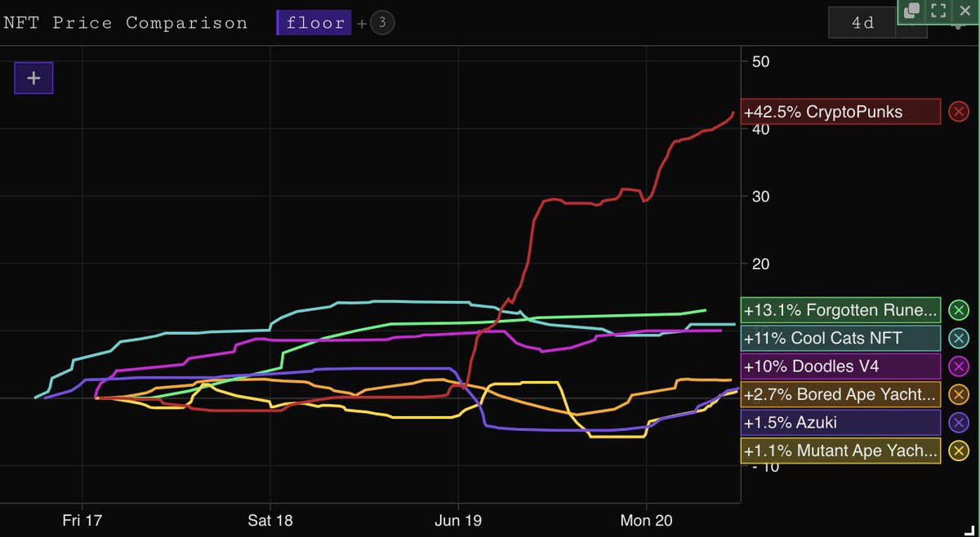The height and width of the screenshot is (537, 980).
Task: Click the +13.1% Forgotten Rune legend label
Action: (x=841, y=310)
